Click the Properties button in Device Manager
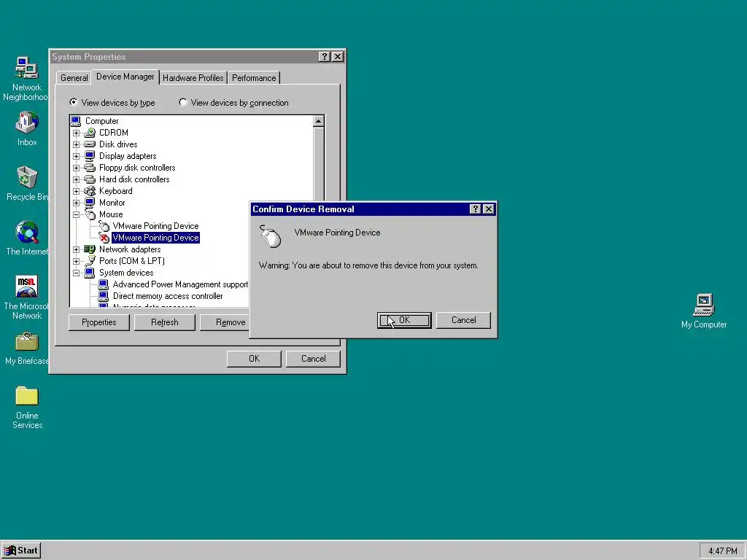 (98, 322)
